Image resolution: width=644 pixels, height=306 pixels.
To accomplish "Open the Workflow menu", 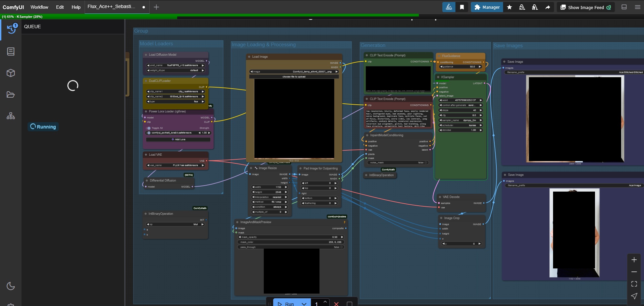I will [x=39, y=7].
